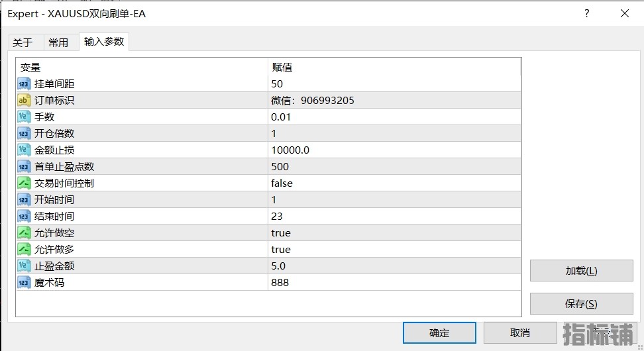Edit the 手数 value 0.01
The image size is (644, 351).
click(x=394, y=117)
